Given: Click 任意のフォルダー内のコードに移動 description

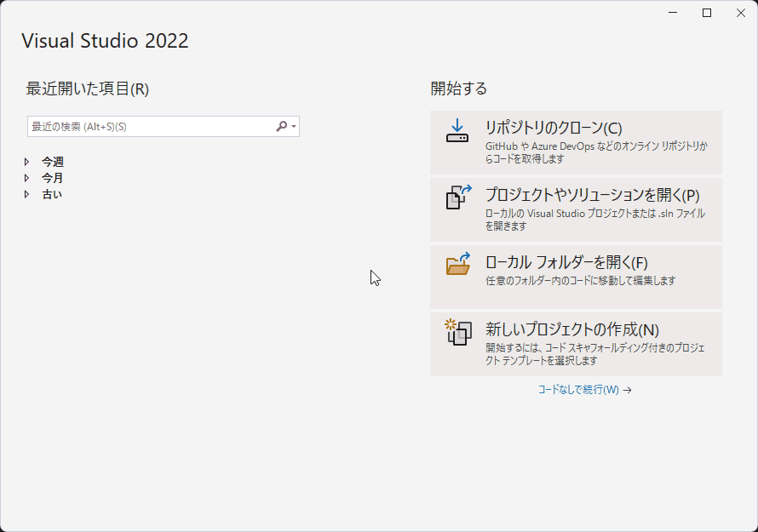Looking at the screenshot, I should pyautogui.click(x=581, y=280).
